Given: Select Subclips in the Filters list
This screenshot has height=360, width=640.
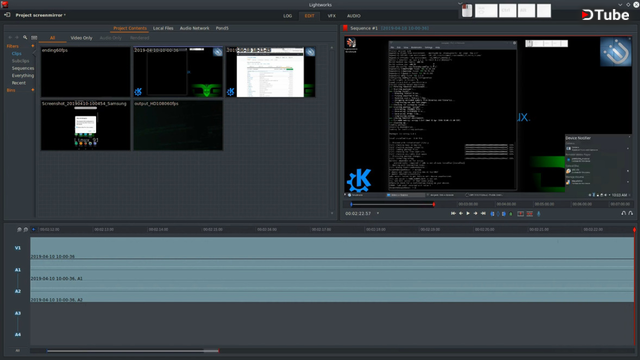Looking at the screenshot, I should 20,61.
